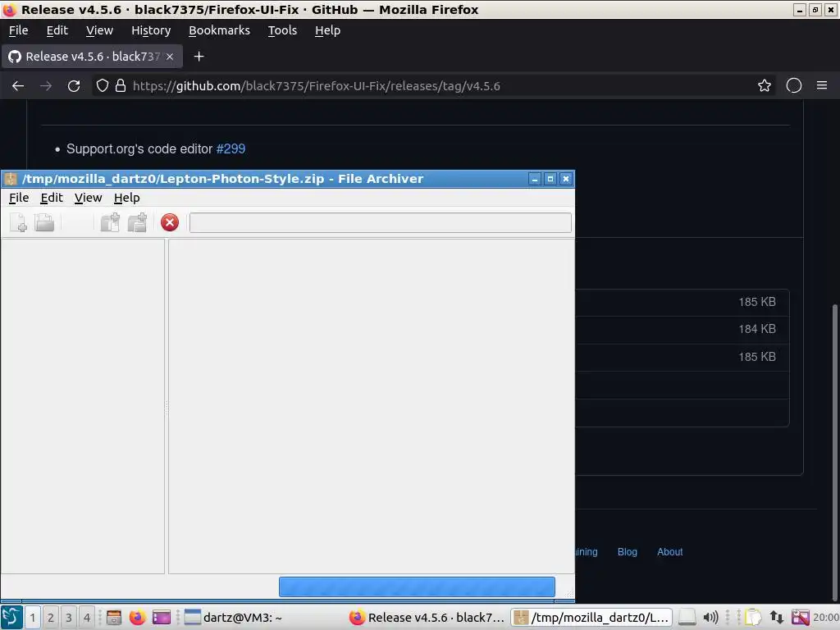This screenshot has height=630, width=840.
Task: Go back in Firefox
Action: point(18,85)
